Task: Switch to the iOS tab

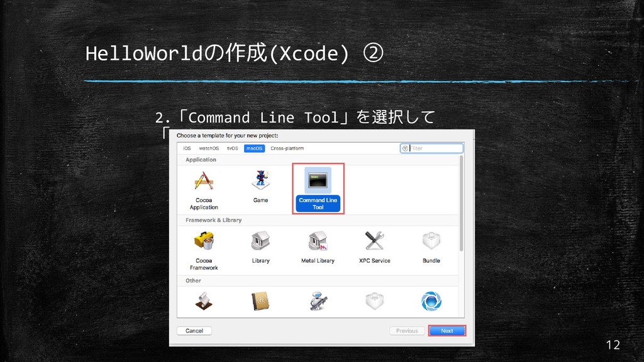Action: [187, 148]
